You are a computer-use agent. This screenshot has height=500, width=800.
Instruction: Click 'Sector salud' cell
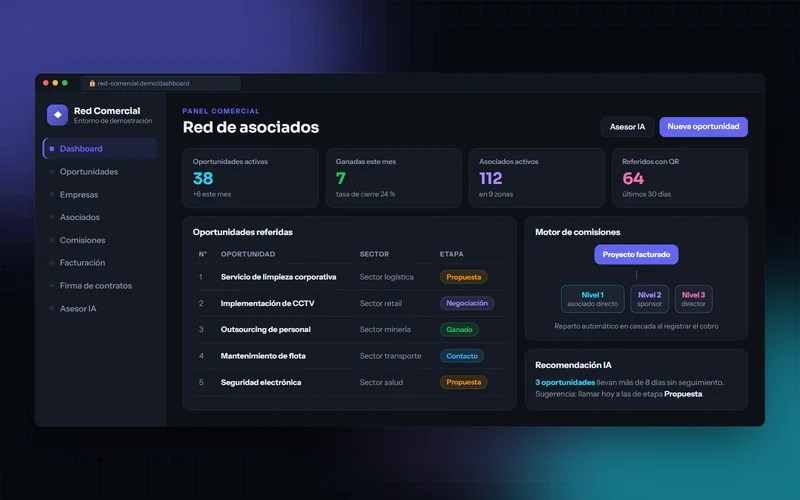[381, 382]
